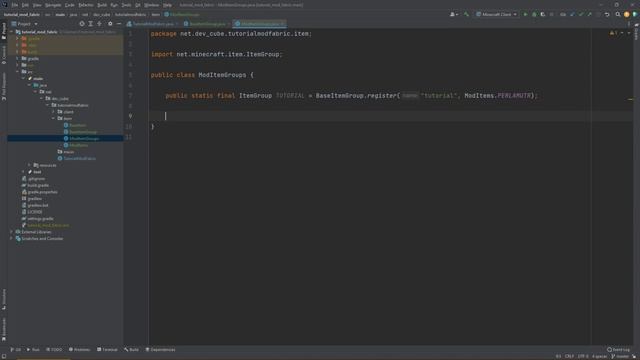Click the orange user avatar icon
The width and height of the screenshot is (640, 360).
click(627, 14)
